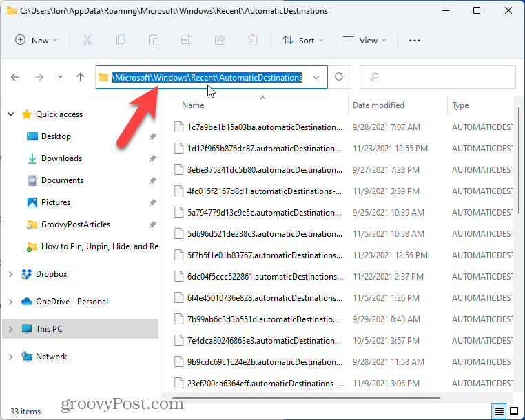Select file 4fc015f2167d8d1.automaticDestinations
The image size is (525, 420).
coord(265,191)
